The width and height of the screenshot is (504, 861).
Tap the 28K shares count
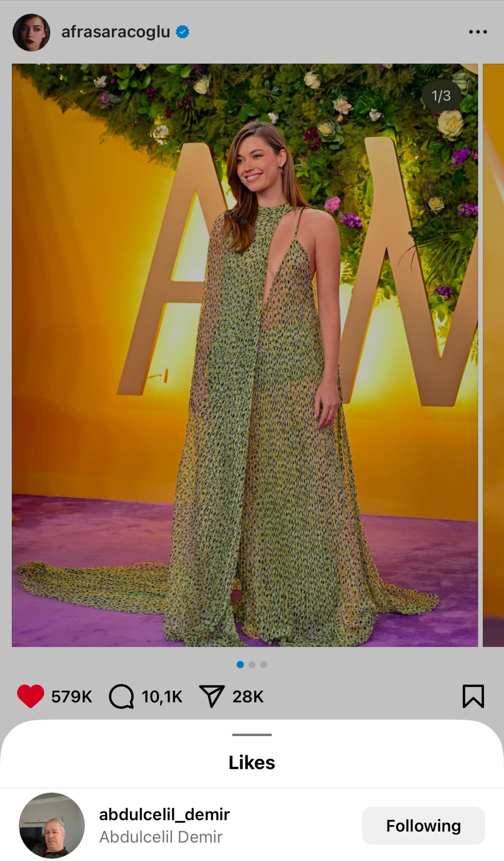coord(248,697)
